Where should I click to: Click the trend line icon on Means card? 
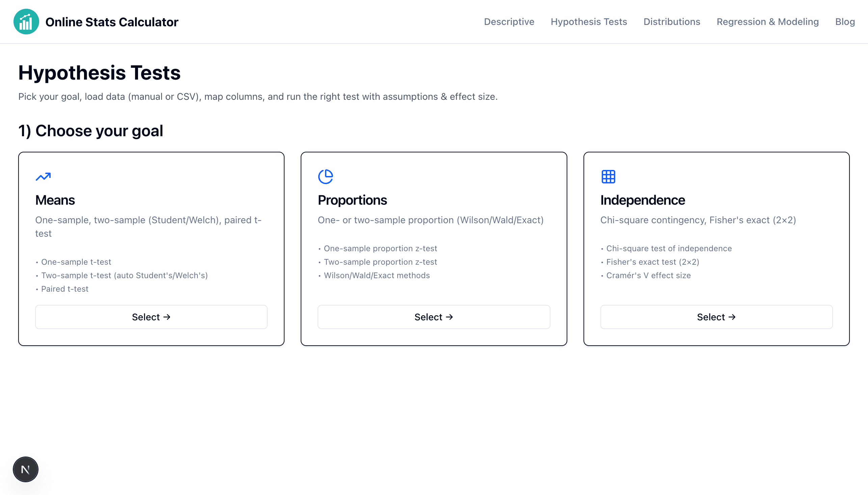click(x=43, y=176)
